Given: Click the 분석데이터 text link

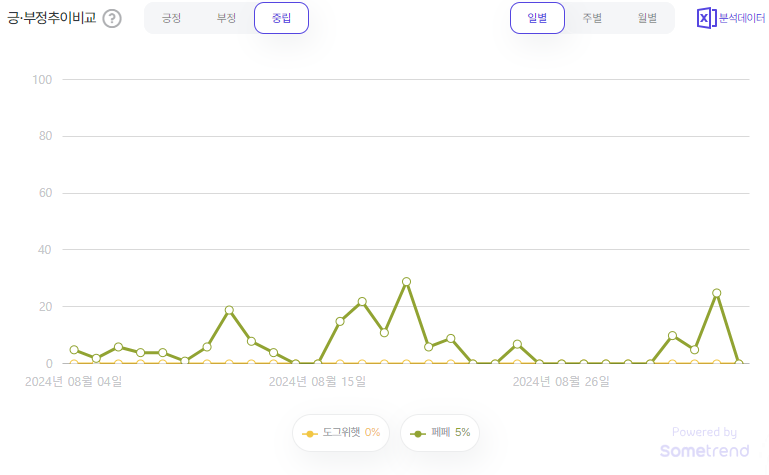Looking at the screenshot, I should click(x=742, y=18).
